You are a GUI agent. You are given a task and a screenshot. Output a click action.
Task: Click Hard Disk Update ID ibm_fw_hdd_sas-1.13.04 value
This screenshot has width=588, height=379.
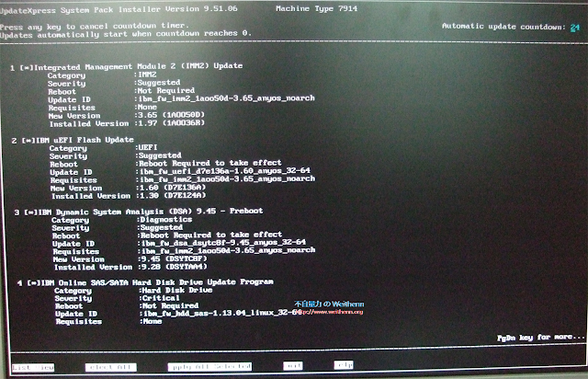(x=222, y=313)
